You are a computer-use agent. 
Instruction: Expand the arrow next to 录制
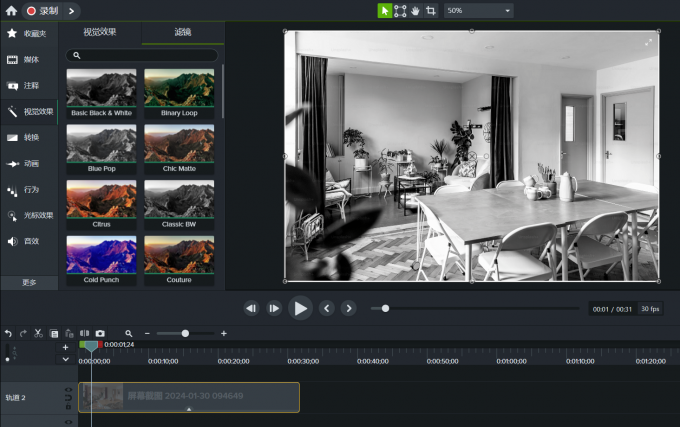72,11
